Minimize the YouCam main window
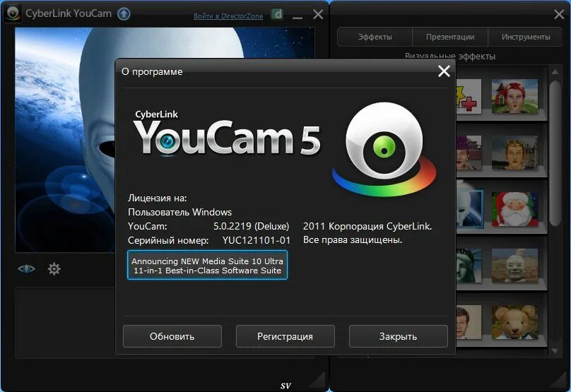Screen dimensions: 571x392 [x=298, y=17]
